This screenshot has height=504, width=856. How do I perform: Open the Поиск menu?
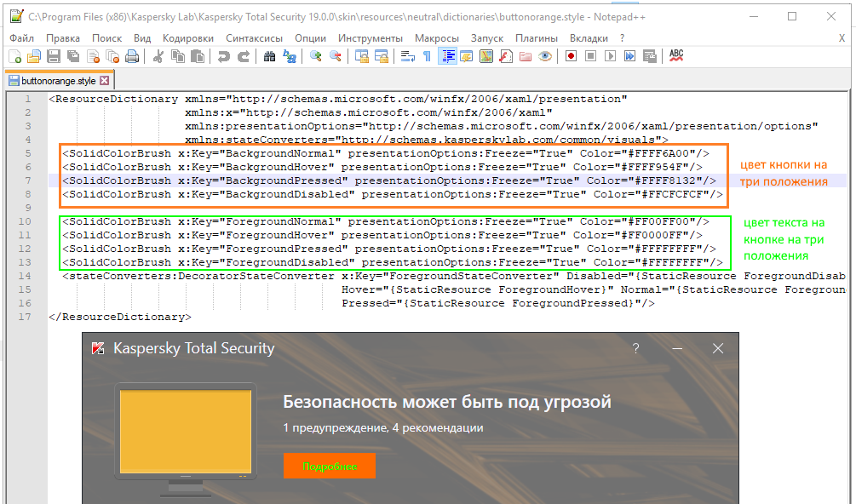[x=107, y=38]
